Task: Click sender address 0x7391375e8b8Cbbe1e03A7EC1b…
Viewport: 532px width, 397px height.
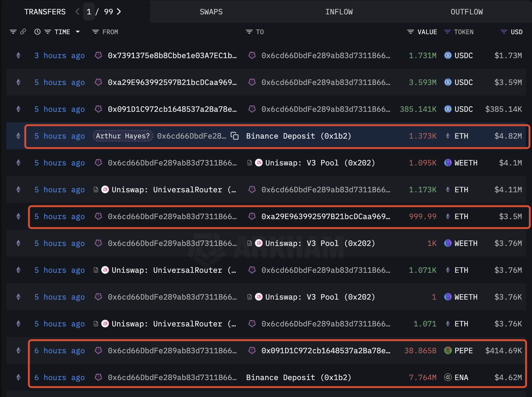Action: [173, 56]
